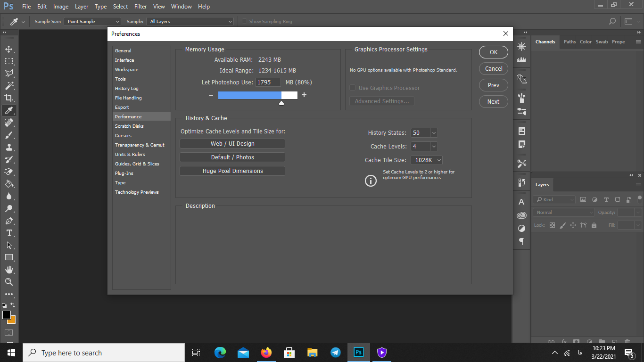Open Telegram from the taskbar
Viewport: 644px width, 362px height.
(336, 353)
